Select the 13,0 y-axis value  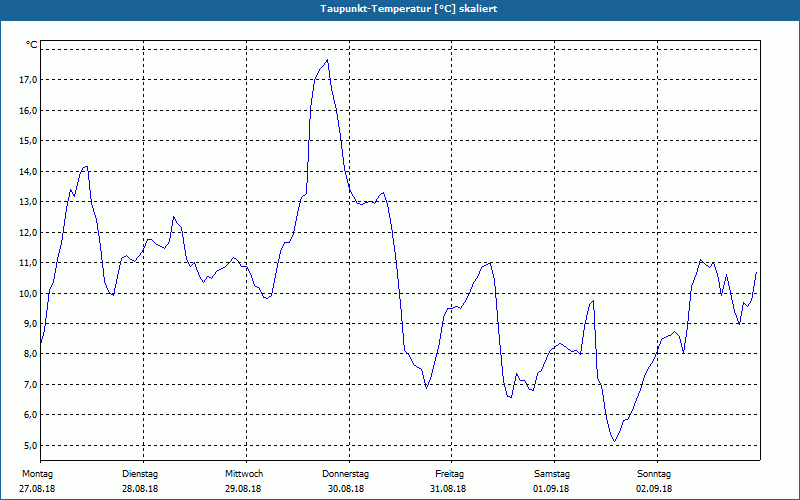pos(29,202)
